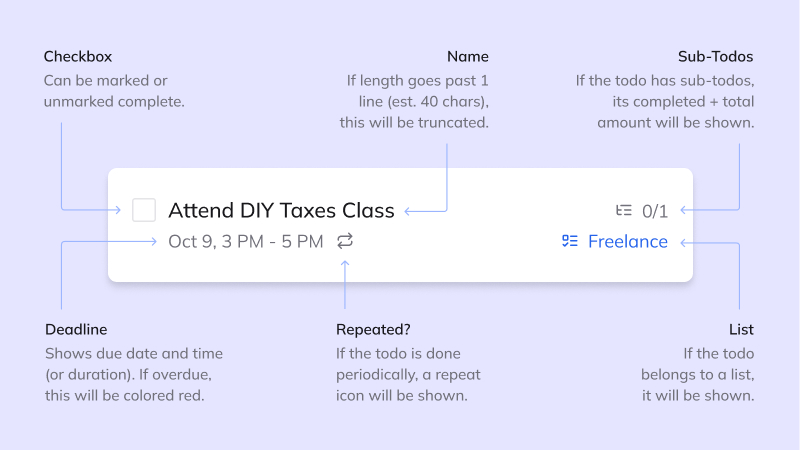
Task: Click the 'belongs to a list' description
Action: (698, 375)
